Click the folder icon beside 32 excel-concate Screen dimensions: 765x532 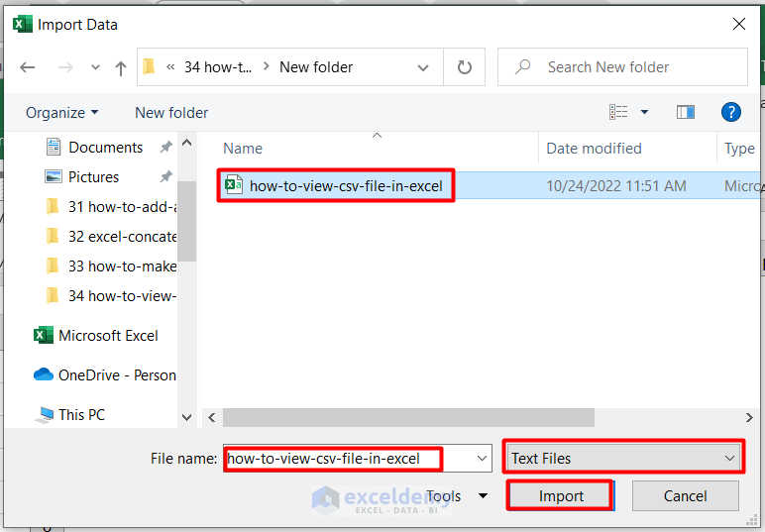coord(53,237)
